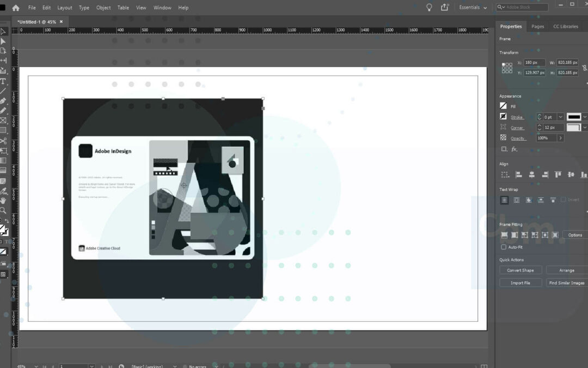Open the page number dropdown
The width and height of the screenshot is (588, 368).
(91, 366)
